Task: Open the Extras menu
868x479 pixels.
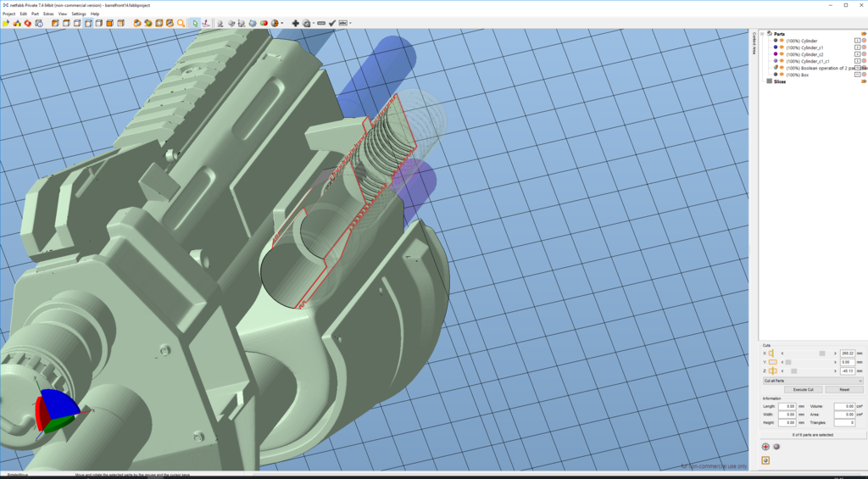Action: (48, 14)
